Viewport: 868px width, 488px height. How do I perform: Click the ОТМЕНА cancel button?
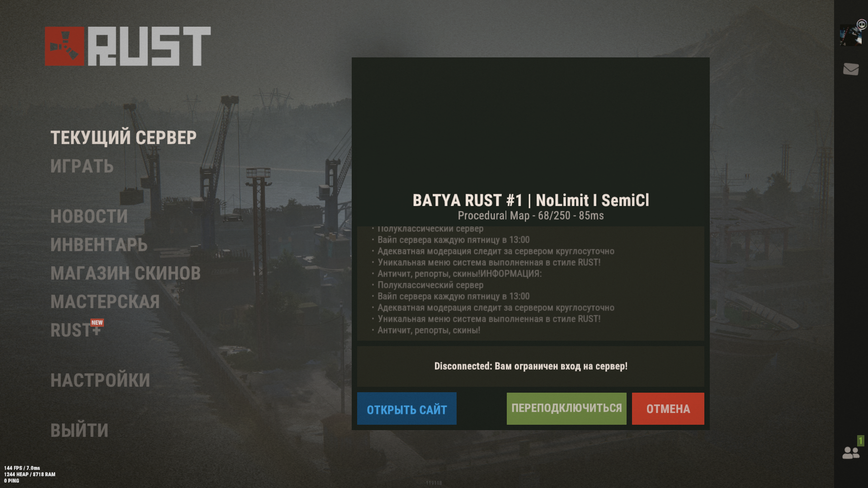coord(668,409)
